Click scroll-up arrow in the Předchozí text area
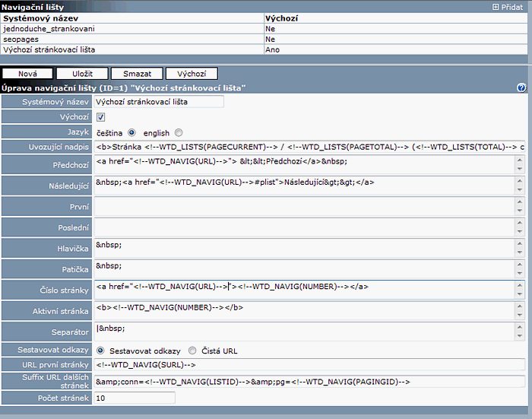This screenshot has height=419, width=532. point(519,160)
